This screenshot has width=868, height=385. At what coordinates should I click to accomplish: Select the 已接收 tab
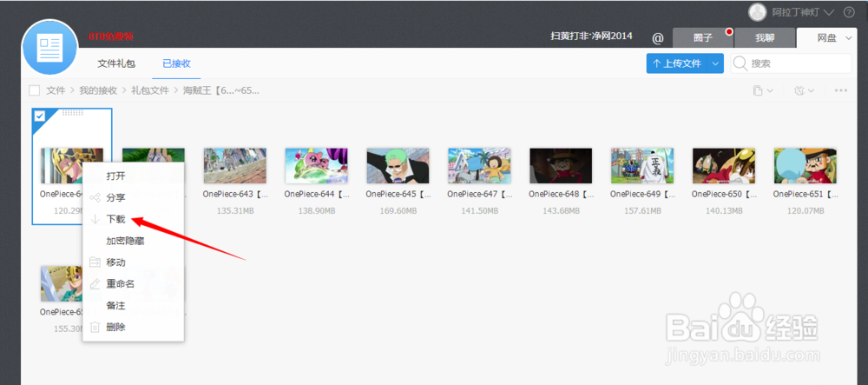[x=176, y=63]
